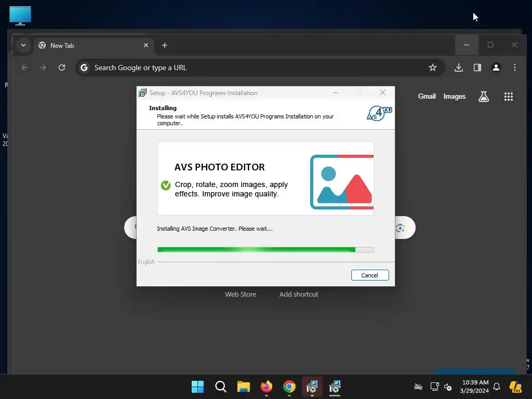Close the New Tab tab
Screen dimensions: 532x399
click(146, 45)
